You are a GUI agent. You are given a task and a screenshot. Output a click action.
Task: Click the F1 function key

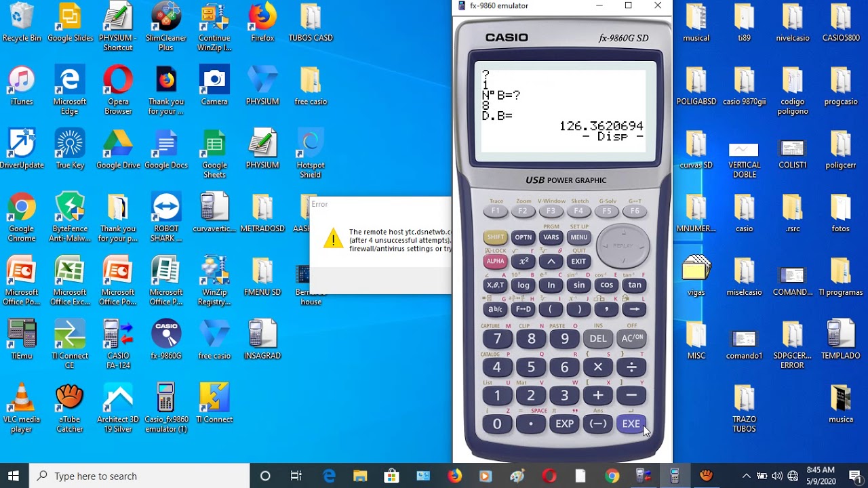point(495,211)
